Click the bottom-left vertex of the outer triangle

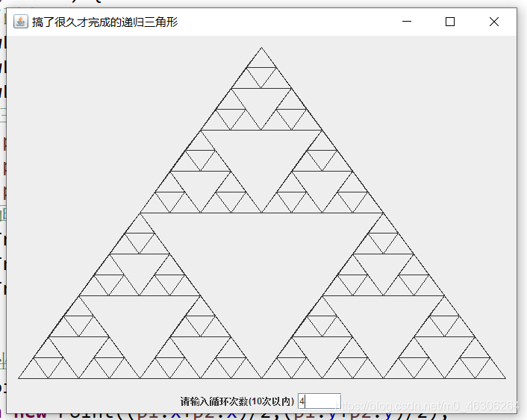click(x=19, y=378)
